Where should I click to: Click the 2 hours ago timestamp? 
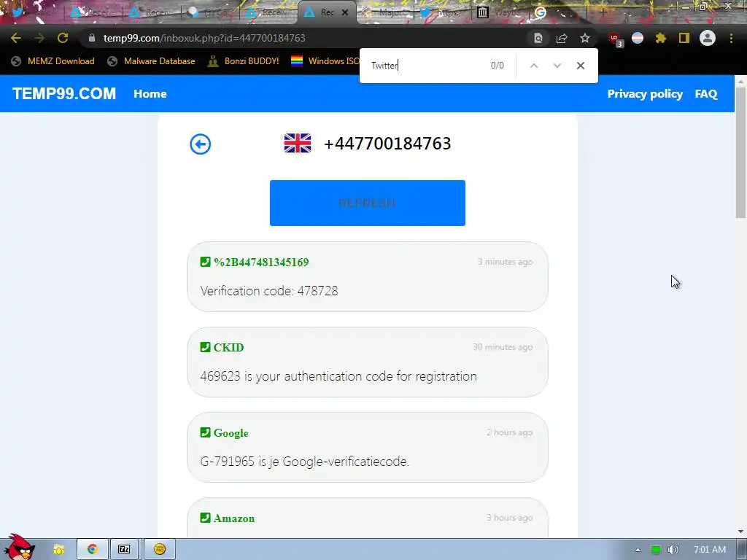(510, 432)
